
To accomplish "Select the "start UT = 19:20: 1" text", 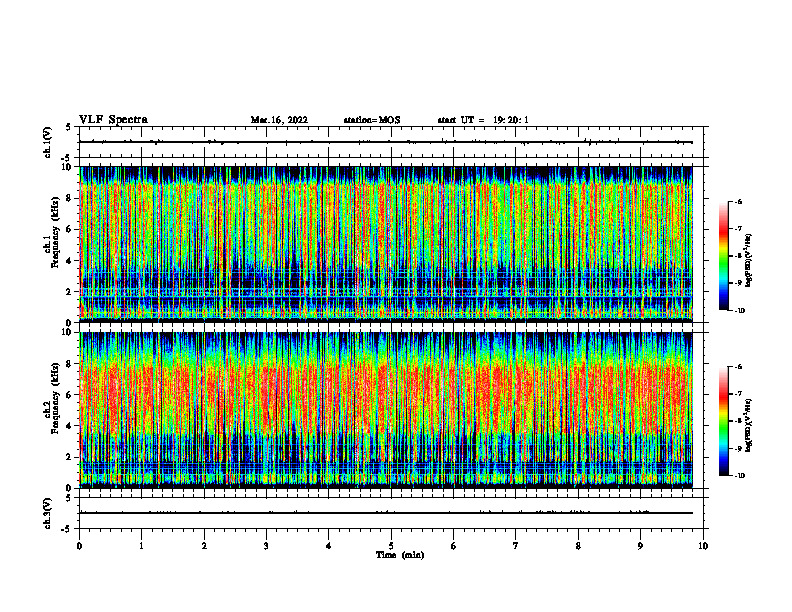I will (483, 120).
